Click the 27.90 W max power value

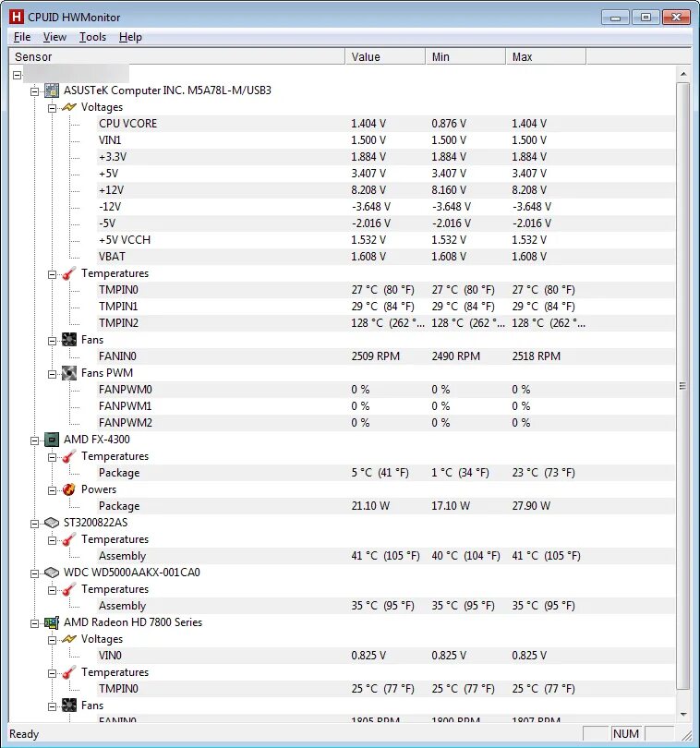pyautogui.click(x=531, y=506)
